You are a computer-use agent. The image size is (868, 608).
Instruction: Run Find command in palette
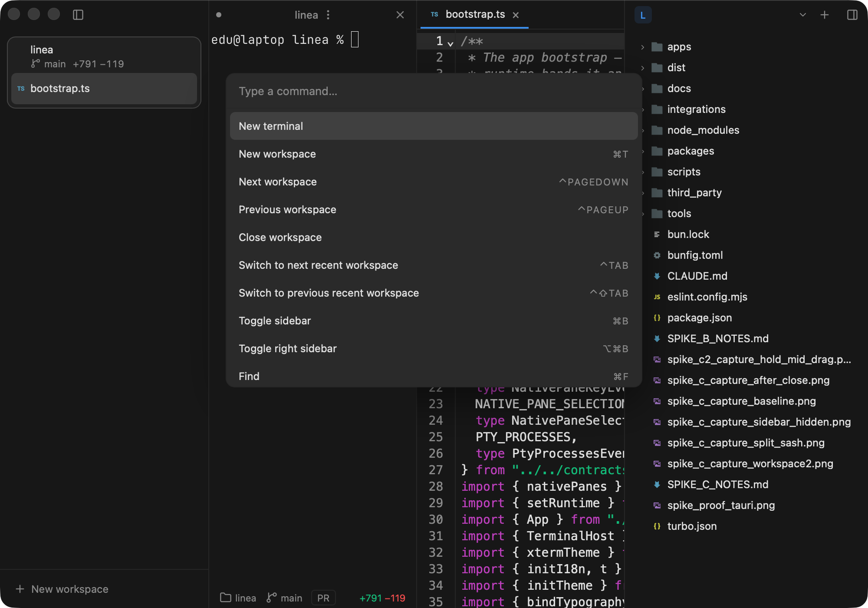click(434, 375)
